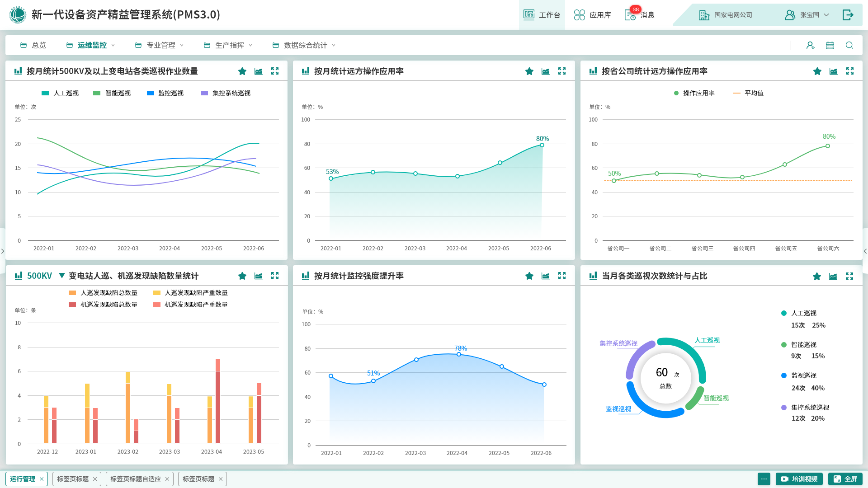Click the more options ellipsis button
The height and width of the screenshot is (488, 868).
[764, 479]
